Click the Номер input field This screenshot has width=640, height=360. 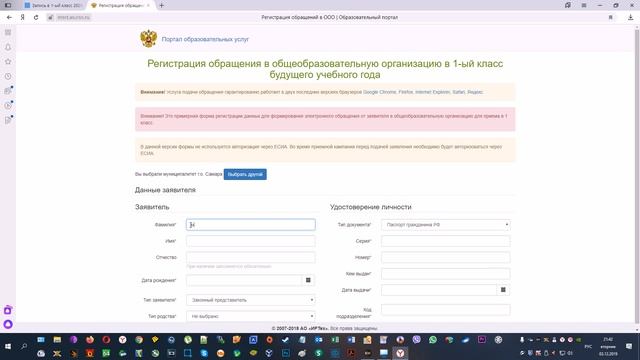coord(445,257)
